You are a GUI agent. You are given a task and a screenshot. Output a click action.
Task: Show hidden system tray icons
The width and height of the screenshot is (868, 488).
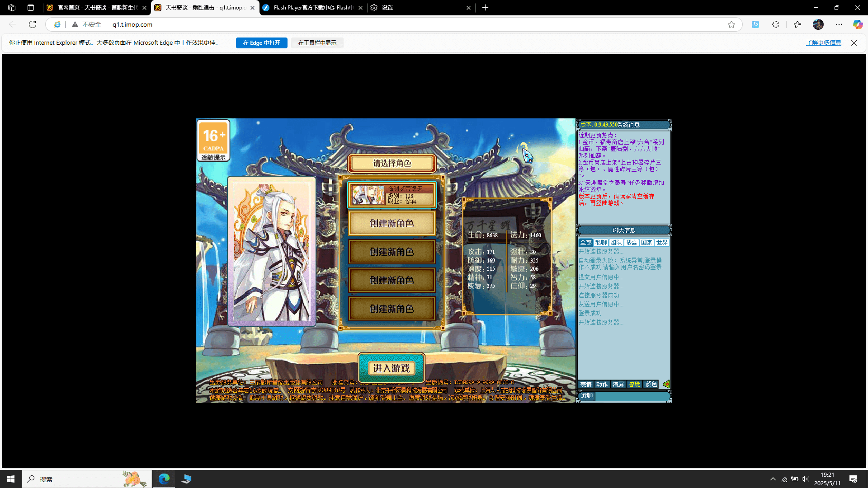773,479
